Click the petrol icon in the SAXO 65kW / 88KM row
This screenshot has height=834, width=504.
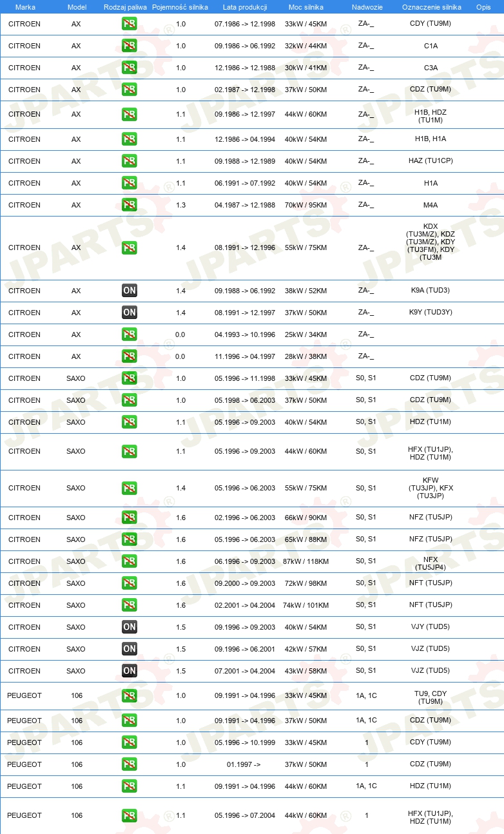point(130,539)
